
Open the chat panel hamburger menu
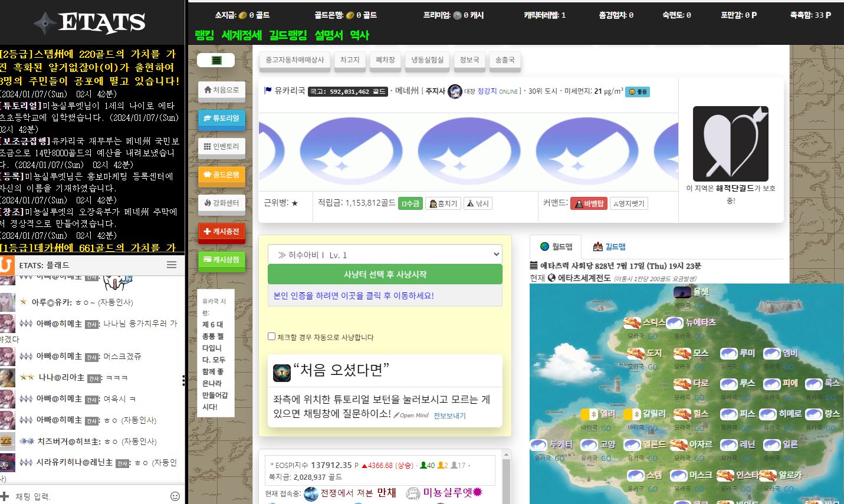172,265
